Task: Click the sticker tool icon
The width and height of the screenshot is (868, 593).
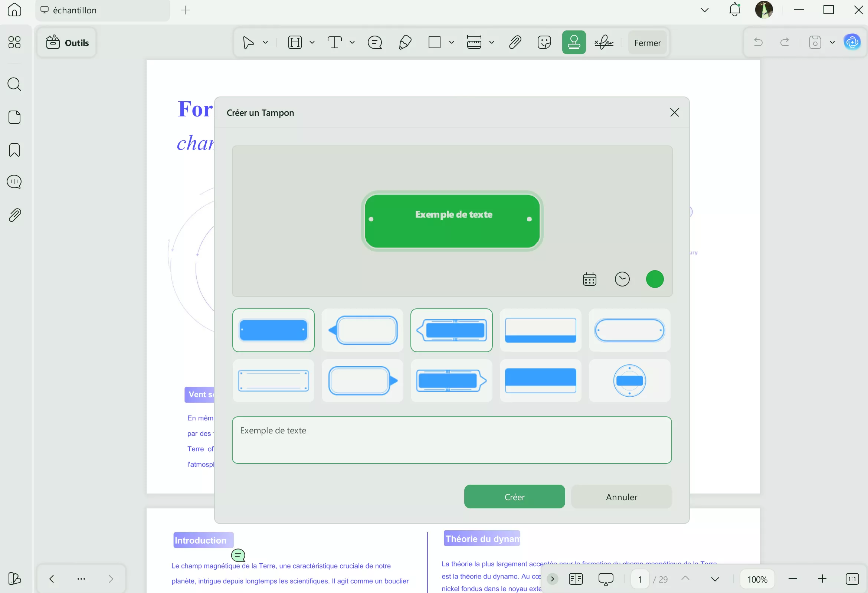Action: point(544,43)
